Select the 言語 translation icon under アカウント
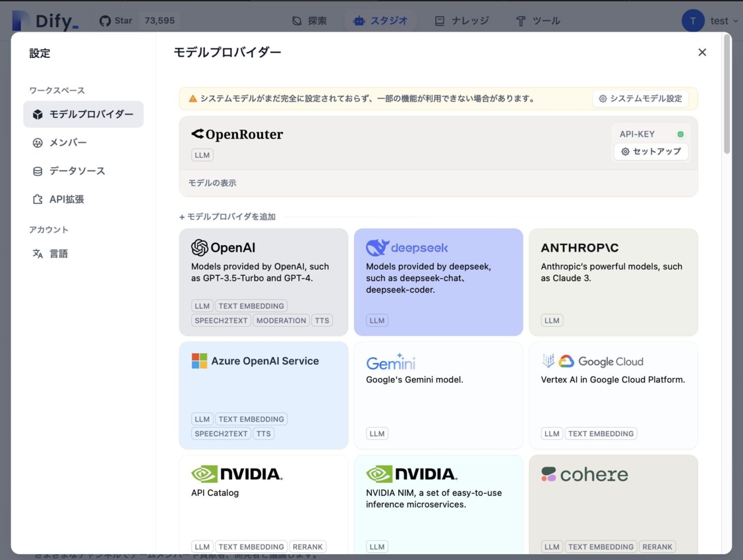The image size is (743, 560). pos(37,253)
